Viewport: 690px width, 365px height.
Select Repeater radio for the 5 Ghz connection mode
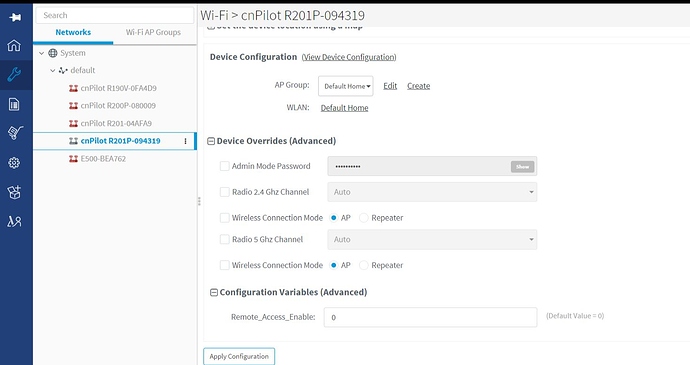click(363, 265)
